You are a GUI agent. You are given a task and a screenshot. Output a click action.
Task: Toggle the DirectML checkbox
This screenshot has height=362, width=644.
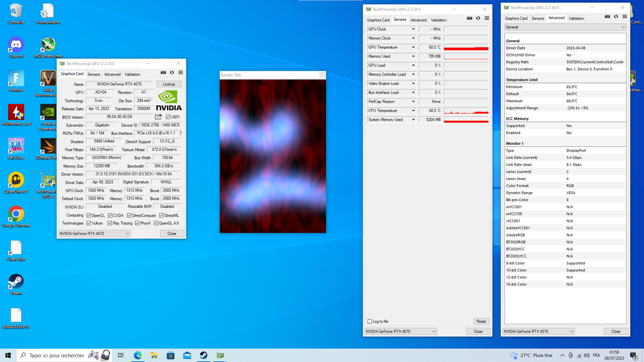161,215
